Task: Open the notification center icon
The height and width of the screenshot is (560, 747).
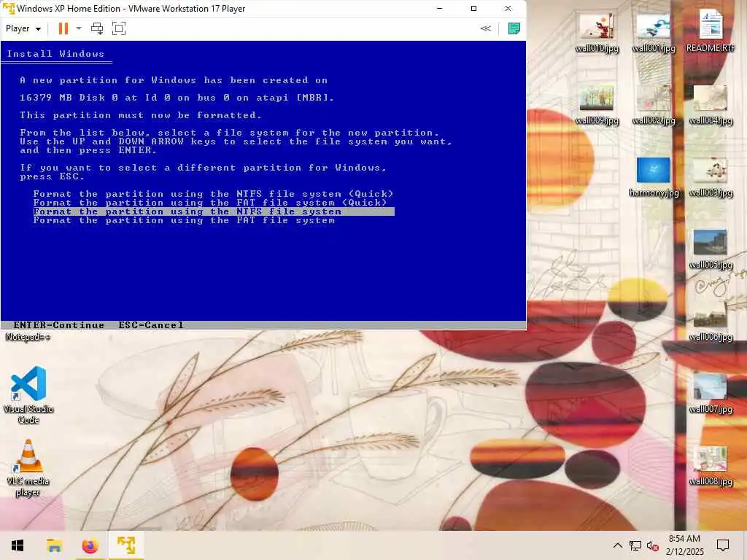Action: click(723, 545)
